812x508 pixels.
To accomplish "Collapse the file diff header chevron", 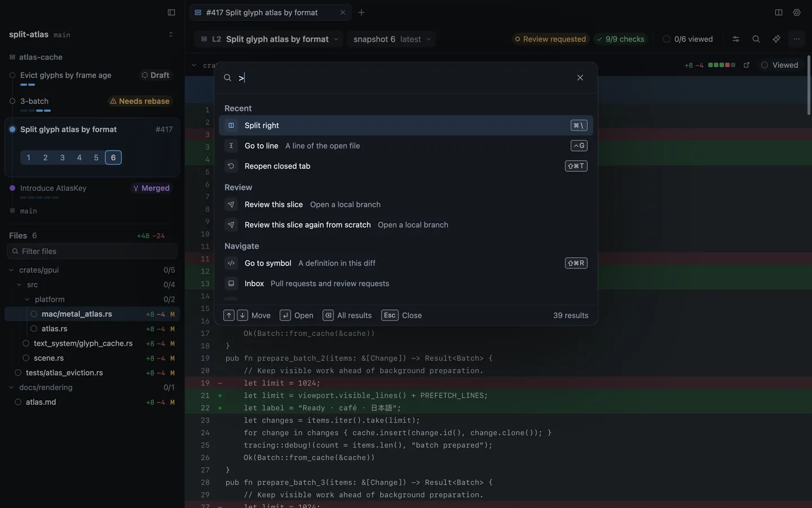I will [x=194, y=65].
